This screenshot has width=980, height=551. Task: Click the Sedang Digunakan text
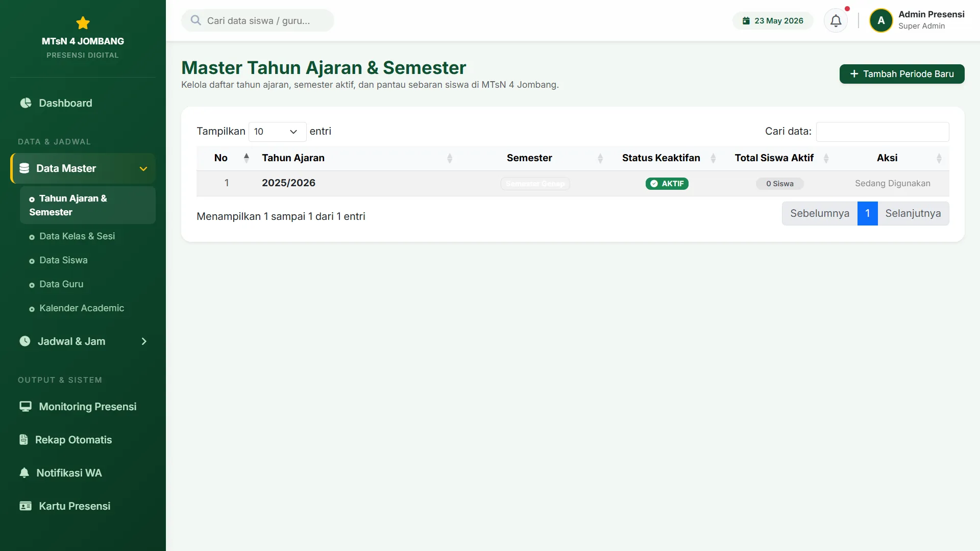click(892, 184)
